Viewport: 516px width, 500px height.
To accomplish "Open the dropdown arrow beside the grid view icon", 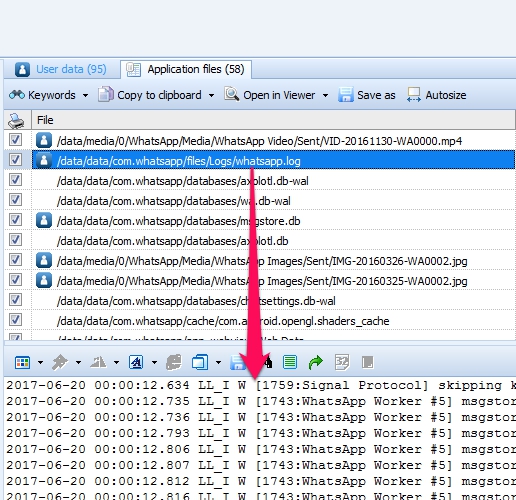I will coord(40,362).
